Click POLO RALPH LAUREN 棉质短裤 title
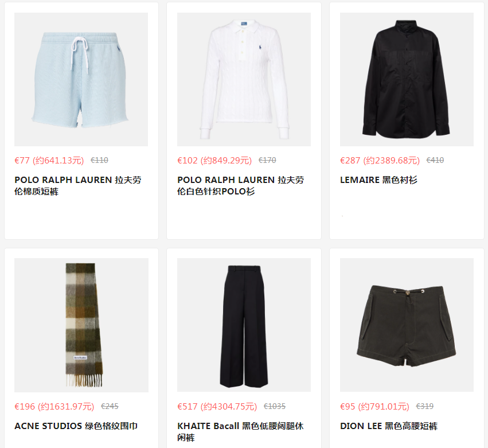The image size is (488, 448). (78, 185)
